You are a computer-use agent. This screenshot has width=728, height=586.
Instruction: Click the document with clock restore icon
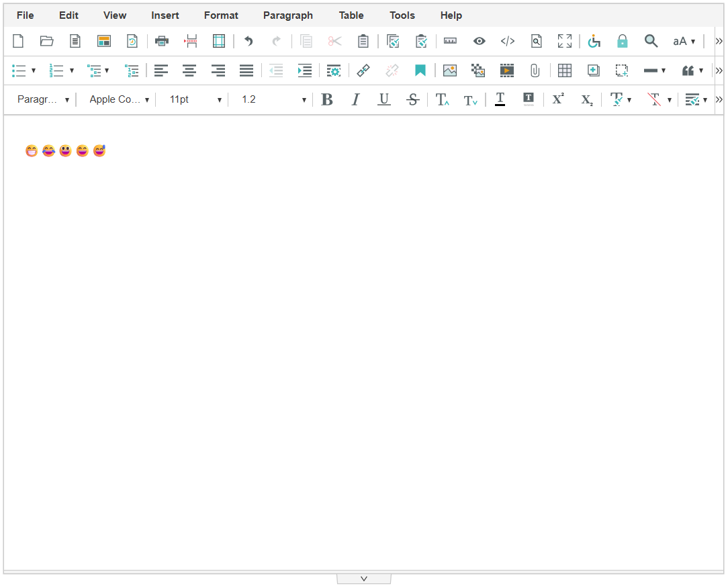click(x=132, y=42)
